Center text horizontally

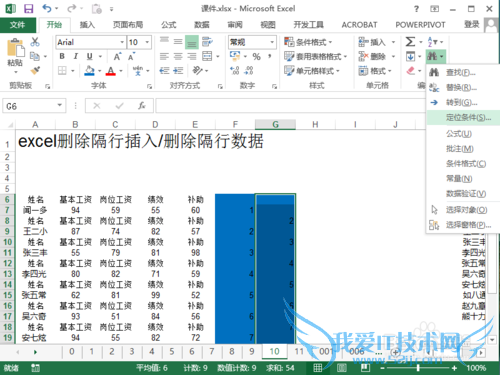click(178, 56)
